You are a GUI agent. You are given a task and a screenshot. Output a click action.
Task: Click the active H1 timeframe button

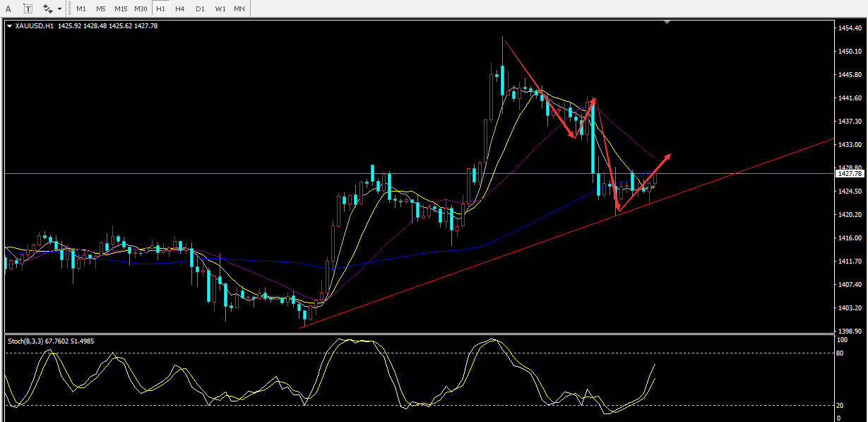pos(161,8)
